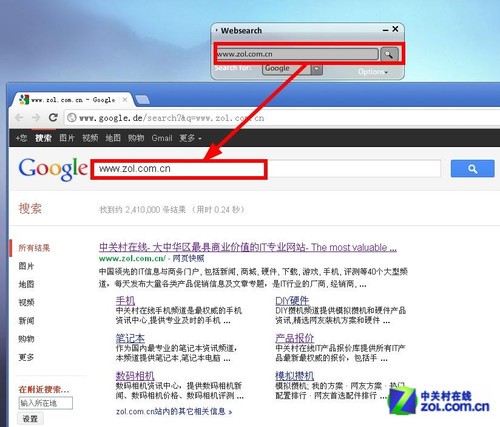The height and width of the screenshot is (427, 500).
Task: Click the Google logo
Action: 53,169
